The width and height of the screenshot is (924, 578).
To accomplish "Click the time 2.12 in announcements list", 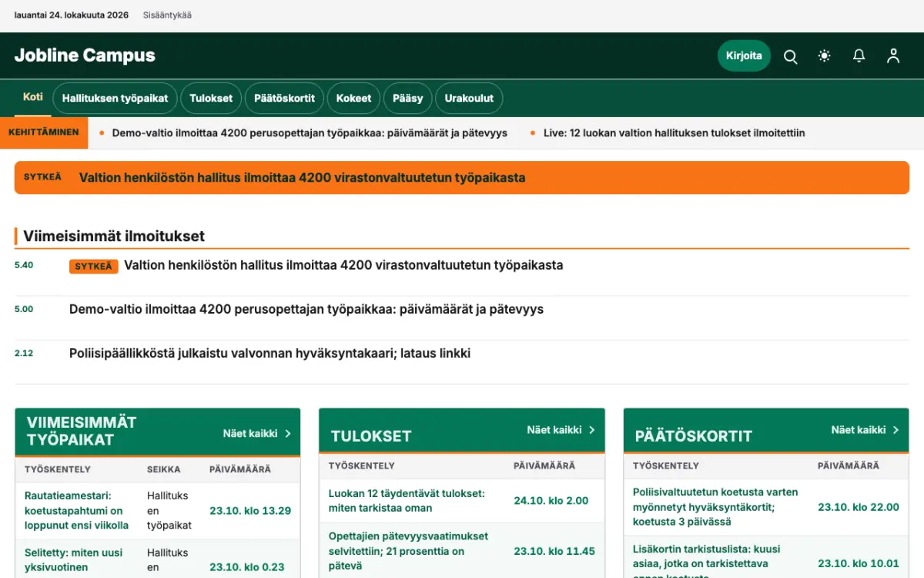I will click(24, 353).
